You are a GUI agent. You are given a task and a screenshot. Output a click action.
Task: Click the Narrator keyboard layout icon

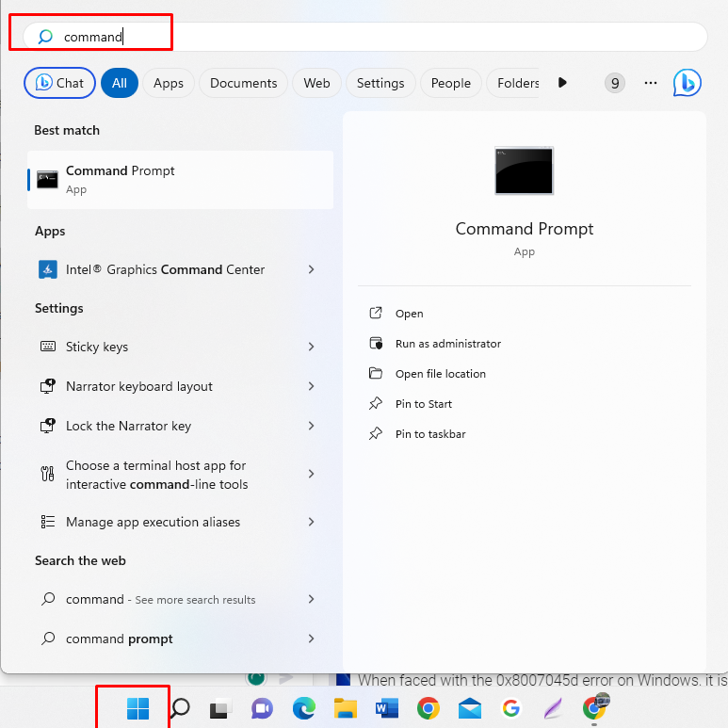[47, 386]
